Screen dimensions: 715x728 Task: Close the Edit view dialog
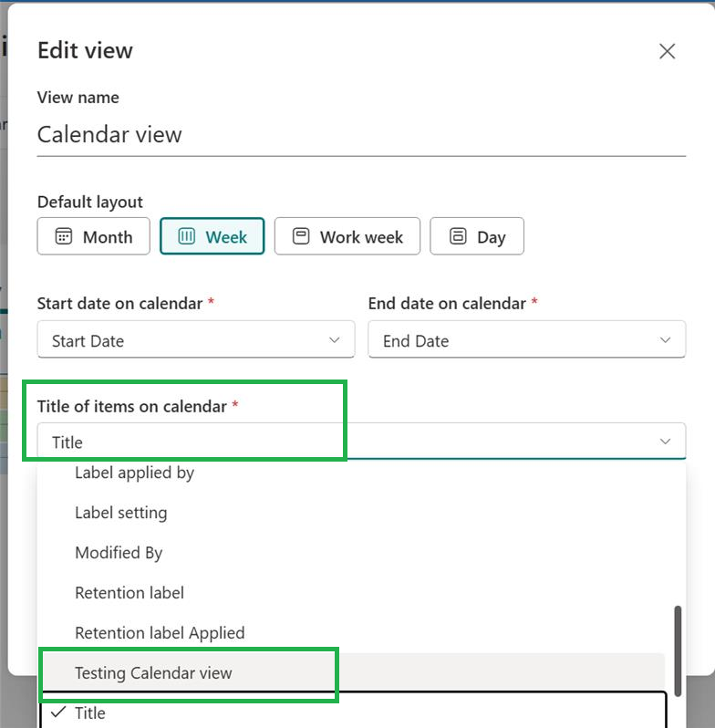point(667,51)
